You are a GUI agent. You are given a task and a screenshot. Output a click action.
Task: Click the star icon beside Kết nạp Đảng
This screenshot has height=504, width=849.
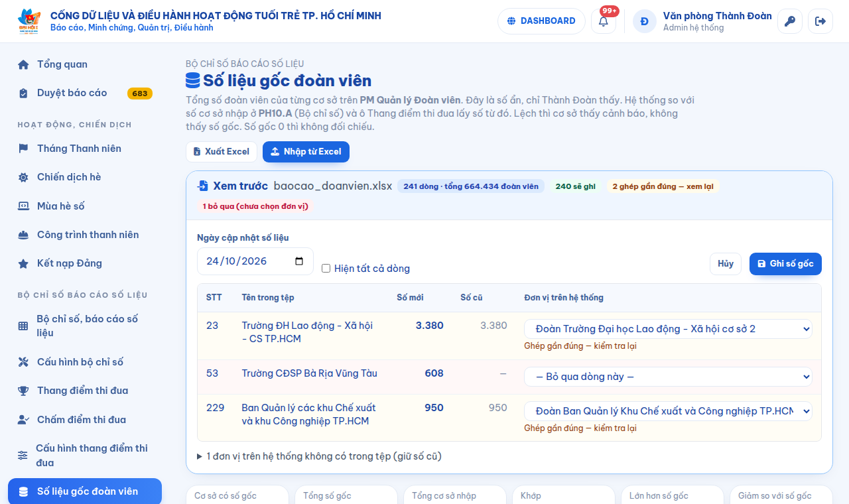click(x=23, y=263)
